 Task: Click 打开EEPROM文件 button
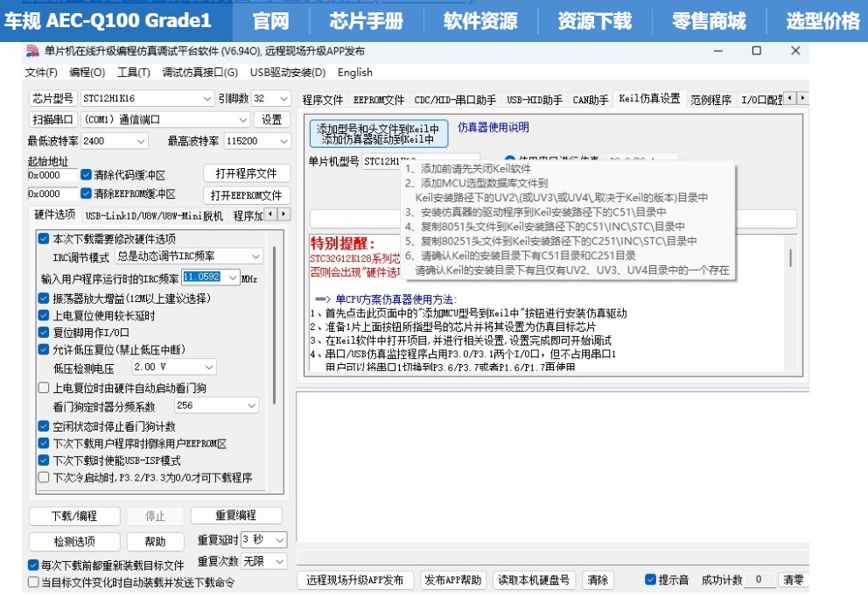(x=247, y=195)
